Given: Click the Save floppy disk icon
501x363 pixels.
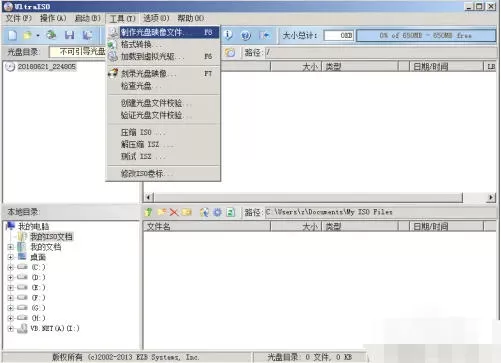Looking at the screenshot, I should coord(70,35).
